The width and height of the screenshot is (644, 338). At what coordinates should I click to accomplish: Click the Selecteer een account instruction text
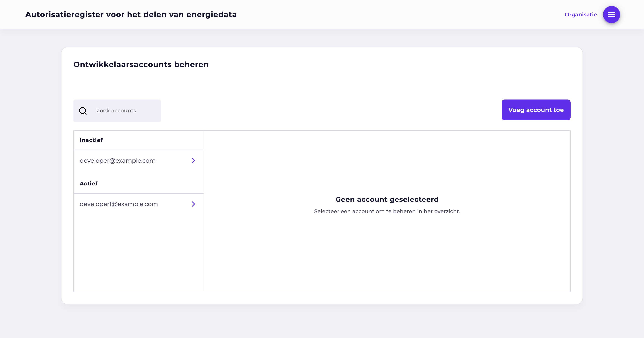(387, 211)
